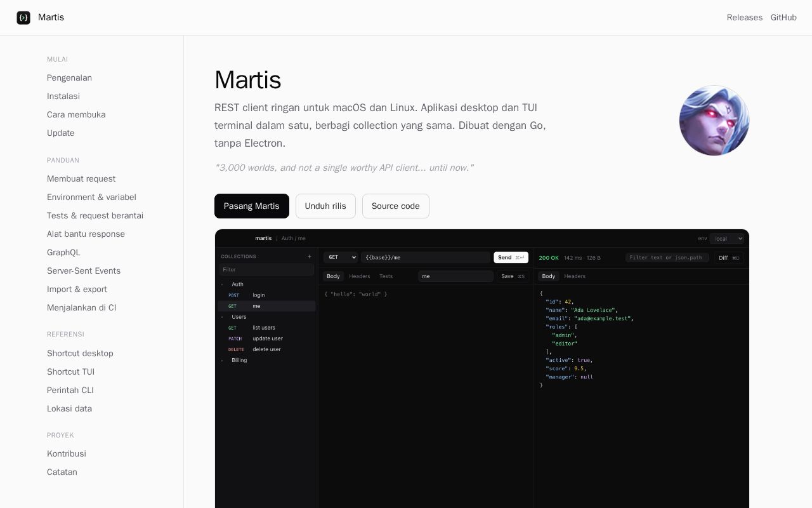Open the Releases link in the header
The width and height of the screenshot is (812, 508).
click(745, 18)
